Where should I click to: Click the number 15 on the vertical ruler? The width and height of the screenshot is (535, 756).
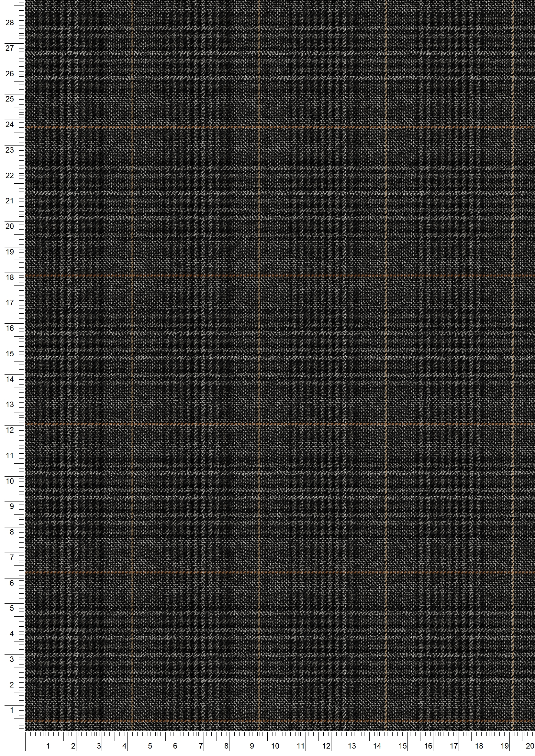click(10, 354)
